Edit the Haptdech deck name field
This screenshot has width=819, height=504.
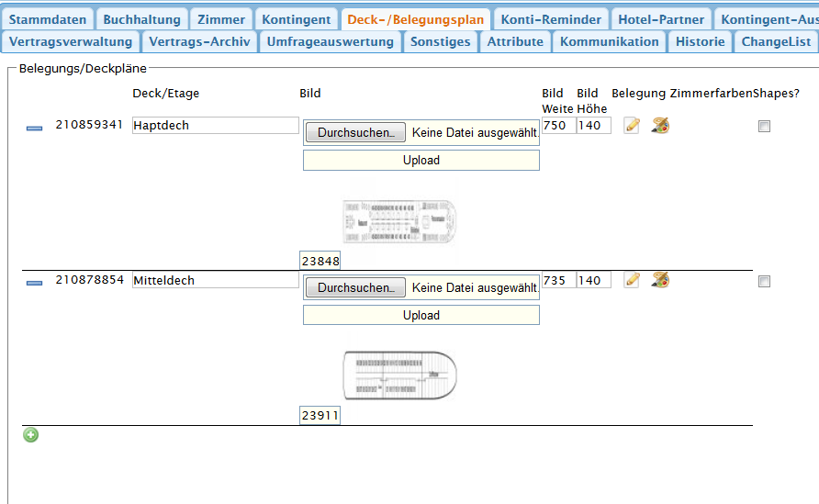click(x=215, y=126)
